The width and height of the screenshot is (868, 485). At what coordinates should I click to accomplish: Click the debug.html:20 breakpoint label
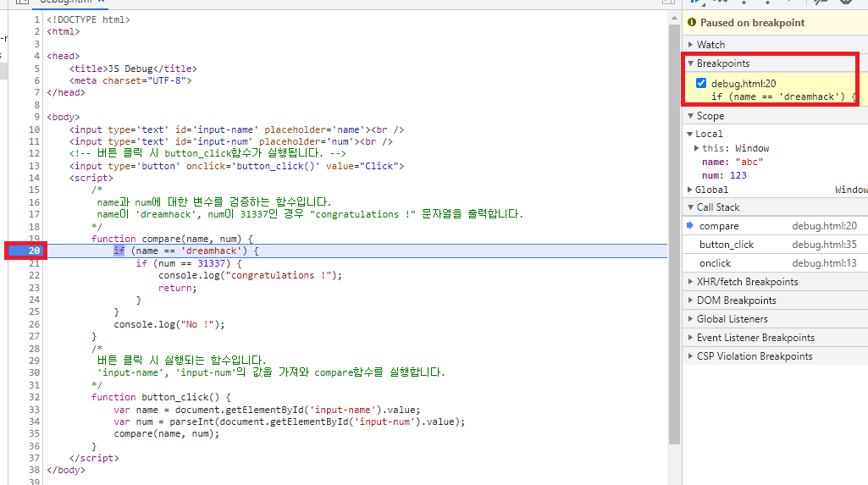pos(744,84)
